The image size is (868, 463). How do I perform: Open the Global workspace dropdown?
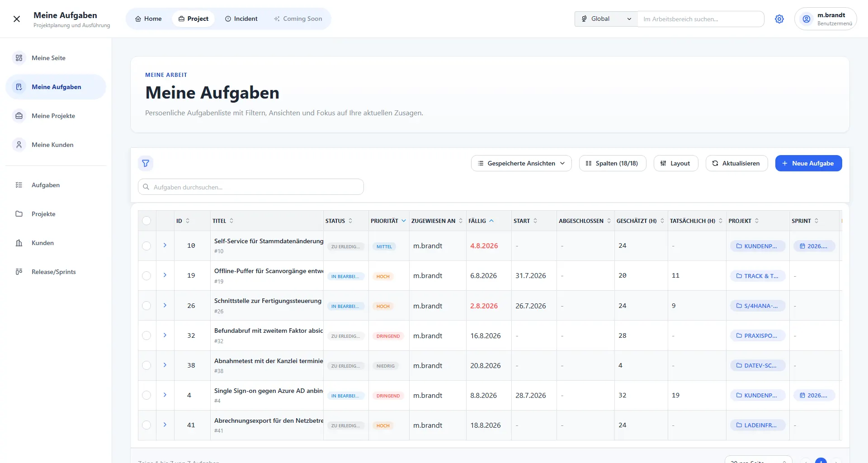[606, 19]
